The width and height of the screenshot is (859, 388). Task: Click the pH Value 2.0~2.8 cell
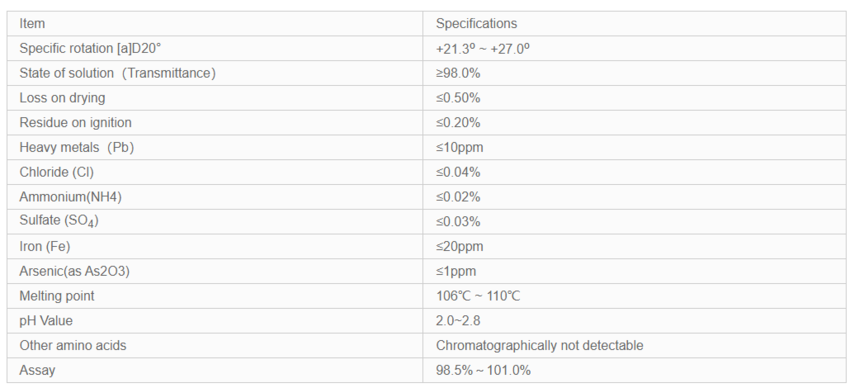[634, 321]
